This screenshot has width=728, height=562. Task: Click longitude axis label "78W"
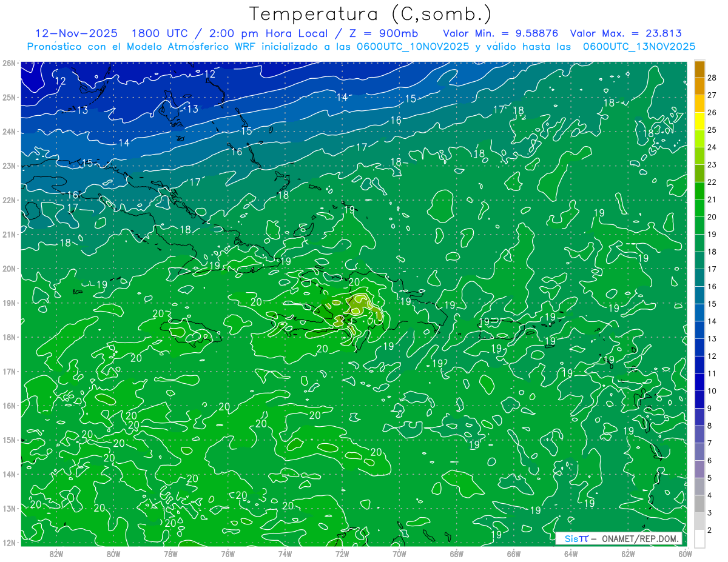tap(170, 554)
